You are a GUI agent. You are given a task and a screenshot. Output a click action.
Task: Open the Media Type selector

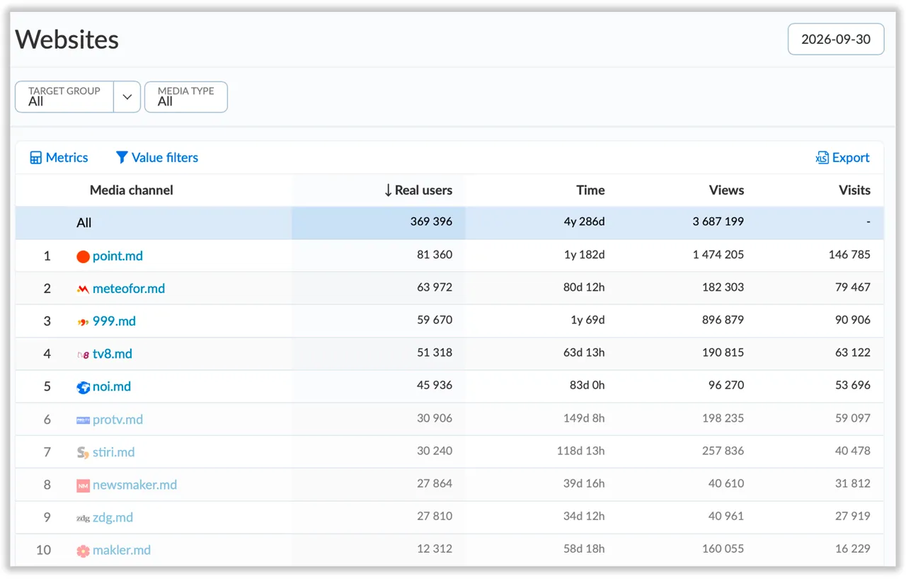click(186, 97)
